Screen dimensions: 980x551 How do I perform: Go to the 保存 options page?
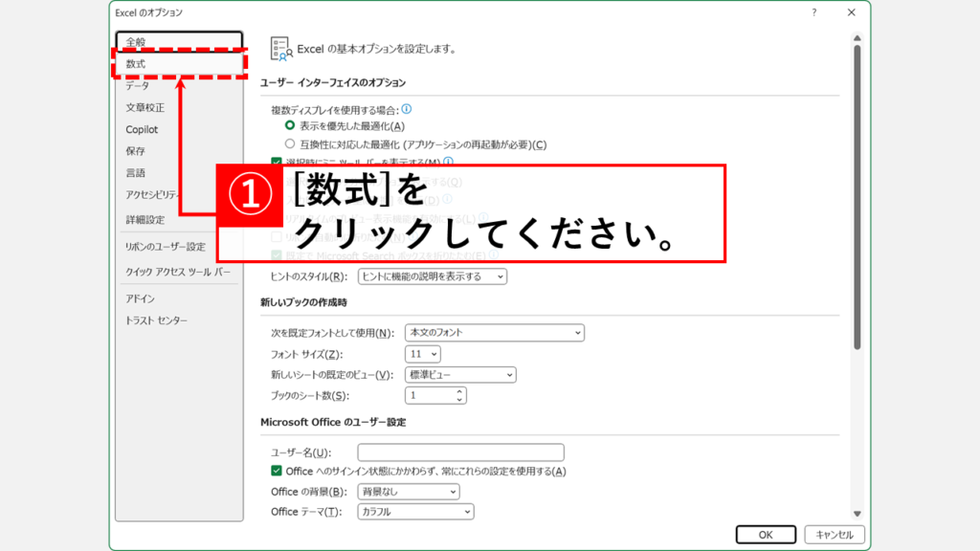[179, 151]
